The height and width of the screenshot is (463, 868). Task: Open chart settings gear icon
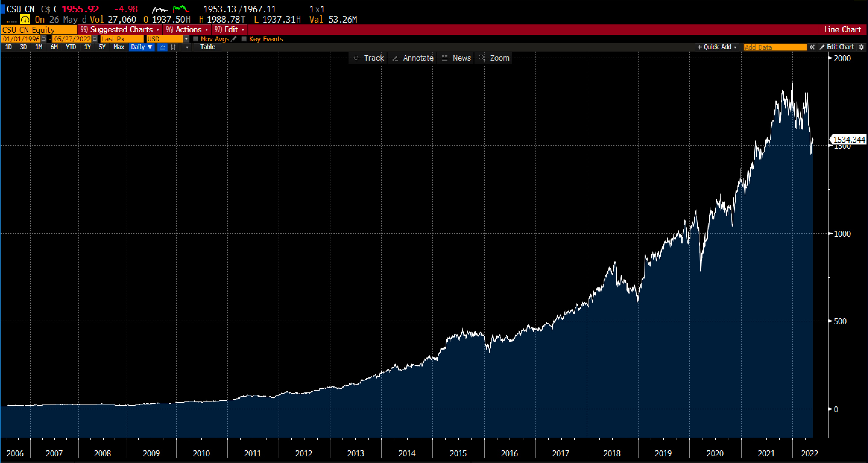coord(861,47)
